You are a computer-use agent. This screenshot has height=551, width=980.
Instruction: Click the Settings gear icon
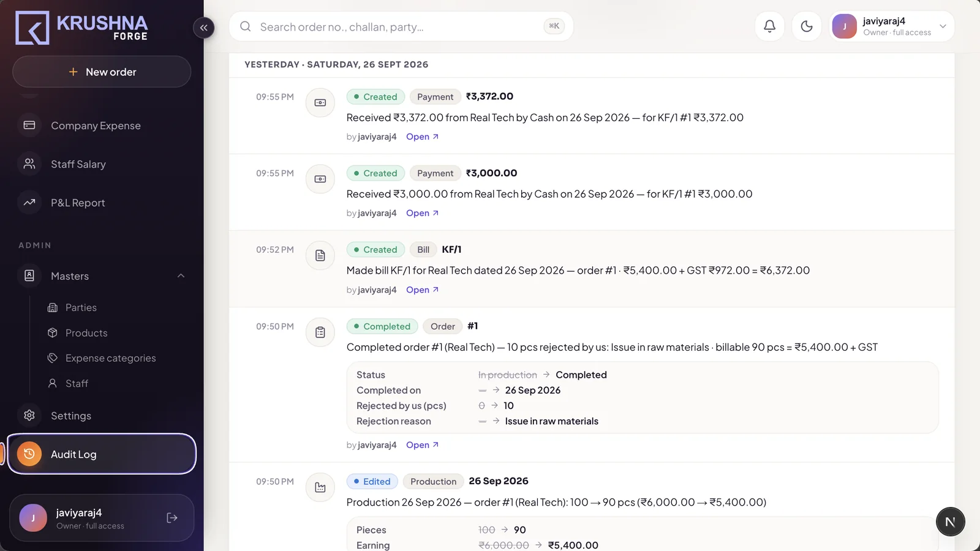pyautogui.click(x=29, y=415)
